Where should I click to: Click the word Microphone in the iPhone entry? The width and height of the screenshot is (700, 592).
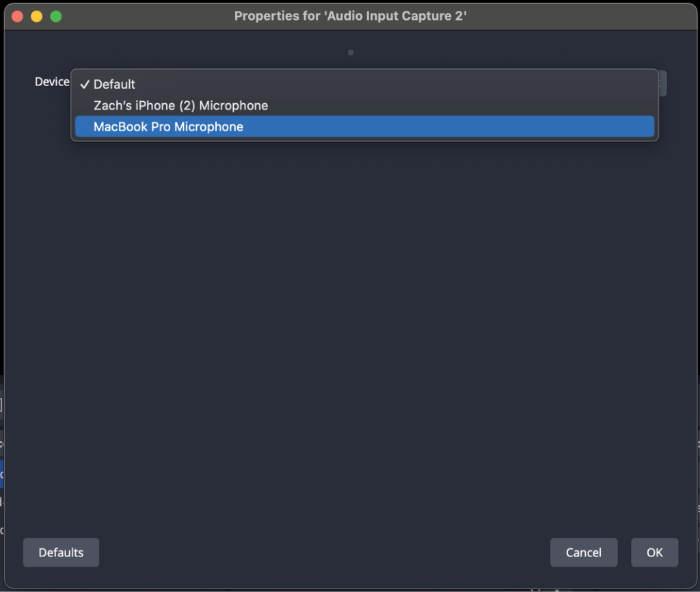pyautogui.click(x=233, y=105)
